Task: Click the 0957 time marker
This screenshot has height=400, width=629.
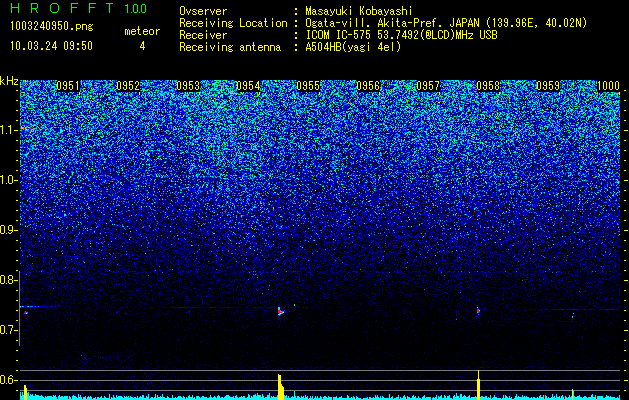Action: coord(428,86)
